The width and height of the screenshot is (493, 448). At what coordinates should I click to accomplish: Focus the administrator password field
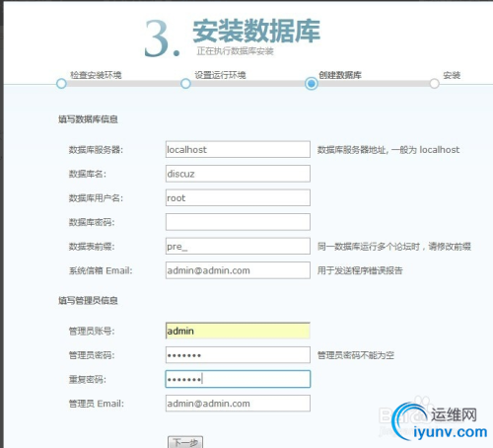pos(238,354)
